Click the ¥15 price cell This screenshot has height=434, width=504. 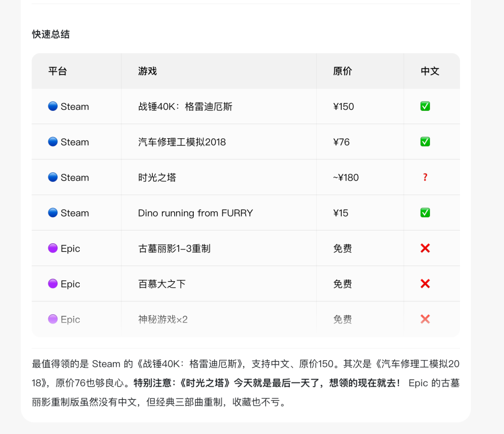click(340, 213)
